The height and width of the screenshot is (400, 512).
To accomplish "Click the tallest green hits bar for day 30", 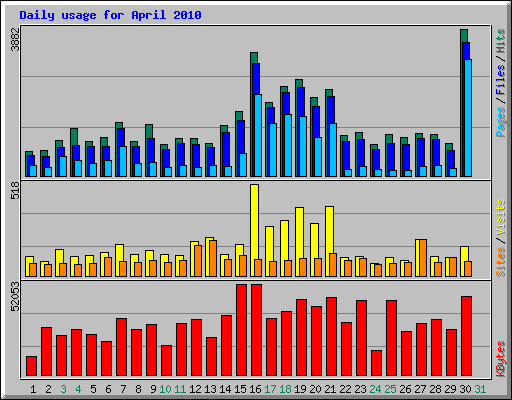I will point(464,36).
